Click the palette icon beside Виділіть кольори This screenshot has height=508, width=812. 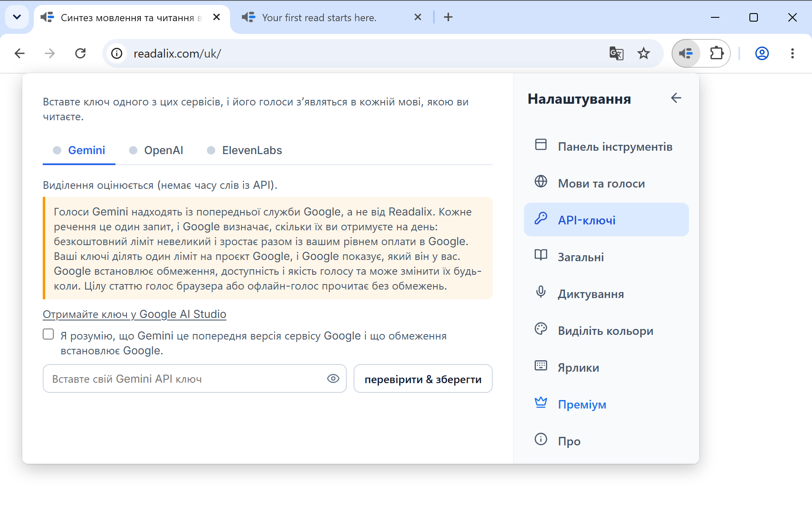541,329
